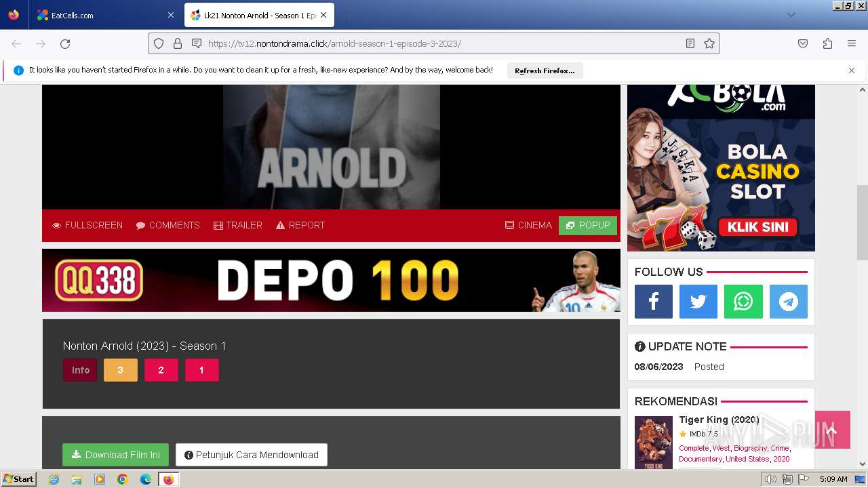Open Tiger King (2020) recommendation title
The image size is (868, 488).
719,420
